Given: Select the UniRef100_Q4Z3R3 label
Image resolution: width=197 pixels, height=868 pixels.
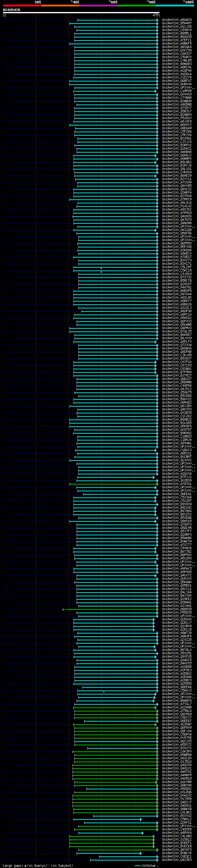Looking at the screenshot, I should (177, 860).
